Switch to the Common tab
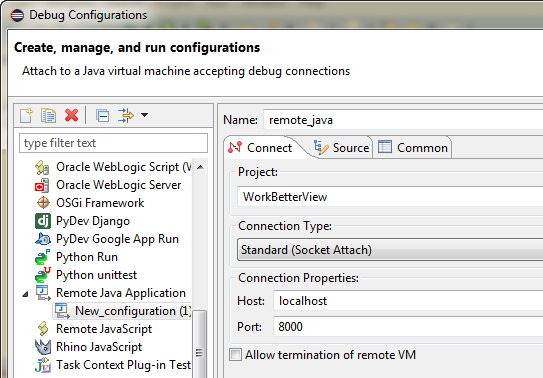 tap(413, 148)
